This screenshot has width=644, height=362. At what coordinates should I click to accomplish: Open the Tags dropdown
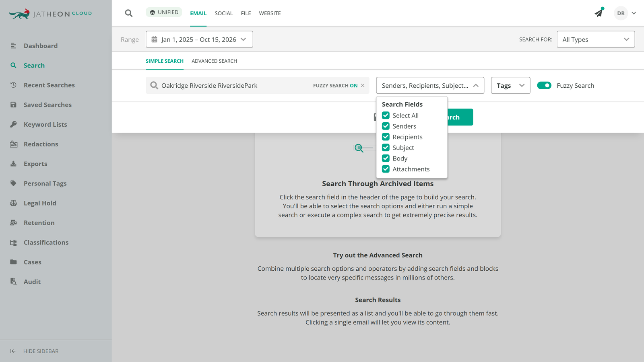pos(510,85)
